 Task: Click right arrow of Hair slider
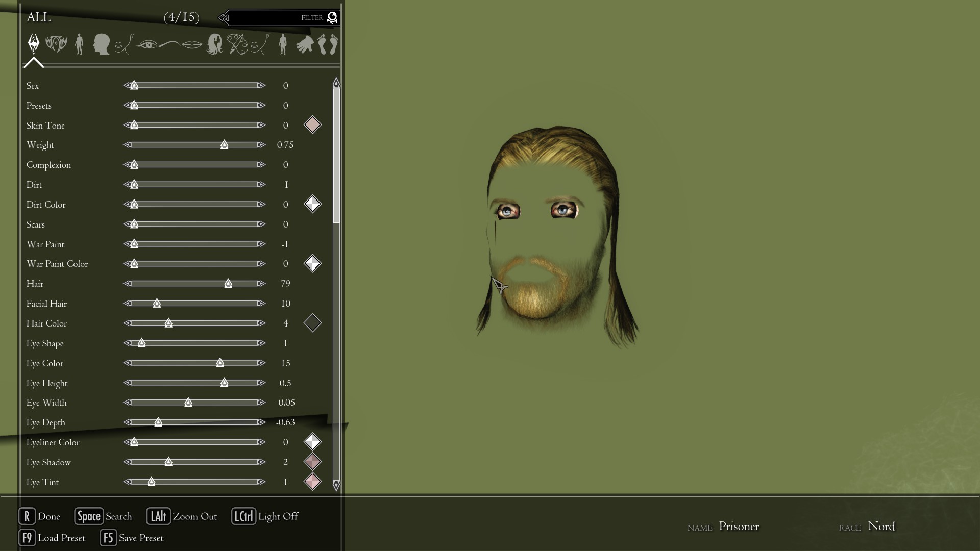[x=261, y=284]
